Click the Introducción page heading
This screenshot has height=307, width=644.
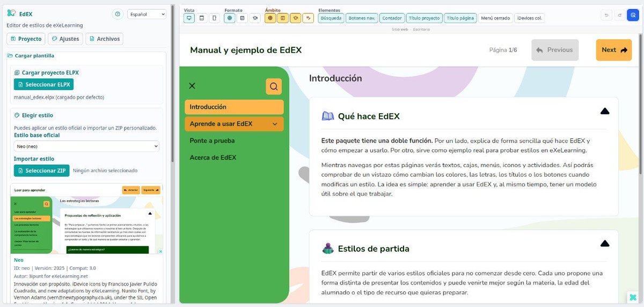[x=335, y=78]
